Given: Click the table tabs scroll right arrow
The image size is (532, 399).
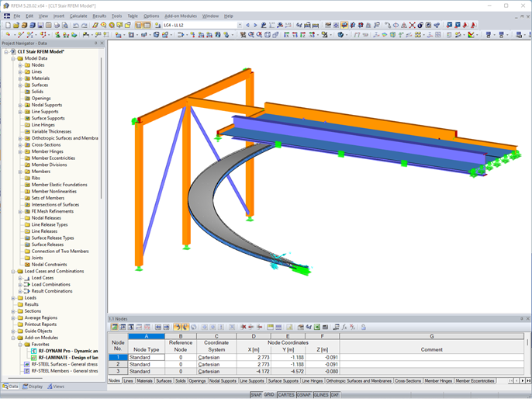Looking at the screenshot, I should 523,381.
